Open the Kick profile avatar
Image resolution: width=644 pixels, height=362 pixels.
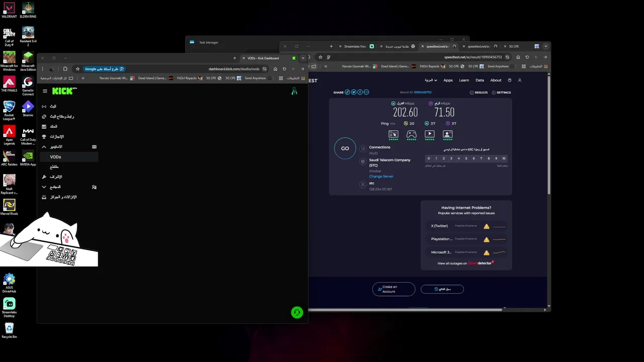pyautogui.click(x=294, y=91)
